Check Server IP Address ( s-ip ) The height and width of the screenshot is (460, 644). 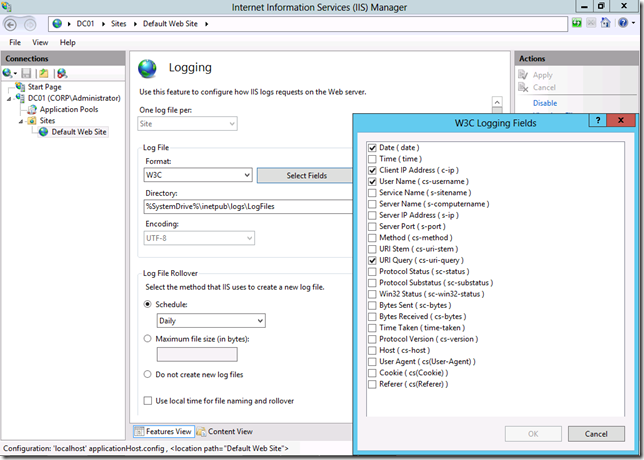pos(372,215)
